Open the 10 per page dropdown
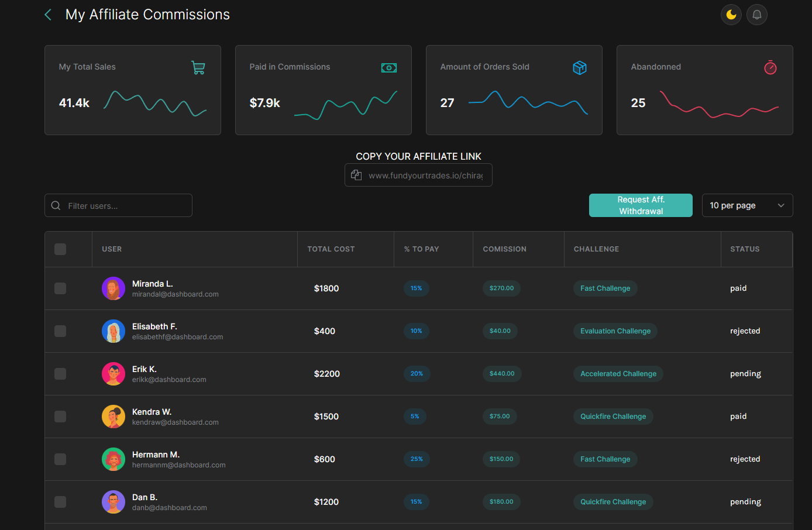 pos(747,205)
